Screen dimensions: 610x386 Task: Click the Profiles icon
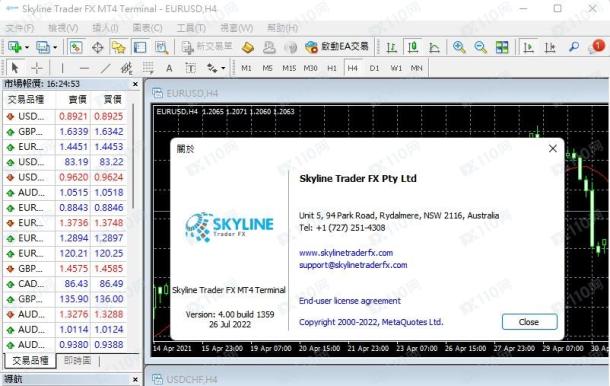43,47
